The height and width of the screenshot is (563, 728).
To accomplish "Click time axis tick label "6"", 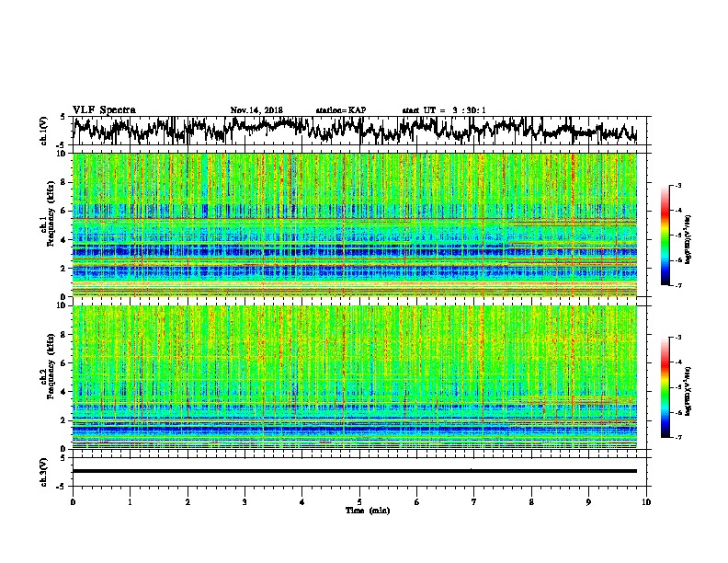I will click(417, 502).
